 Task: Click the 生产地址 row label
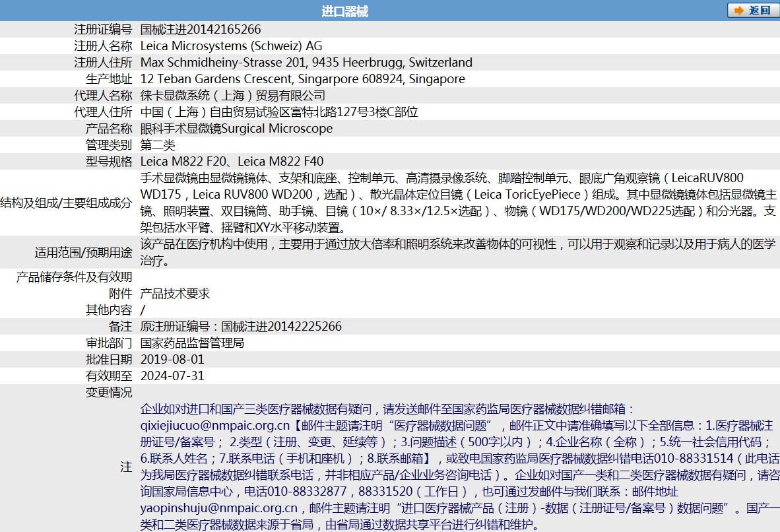tap(109, 79)
